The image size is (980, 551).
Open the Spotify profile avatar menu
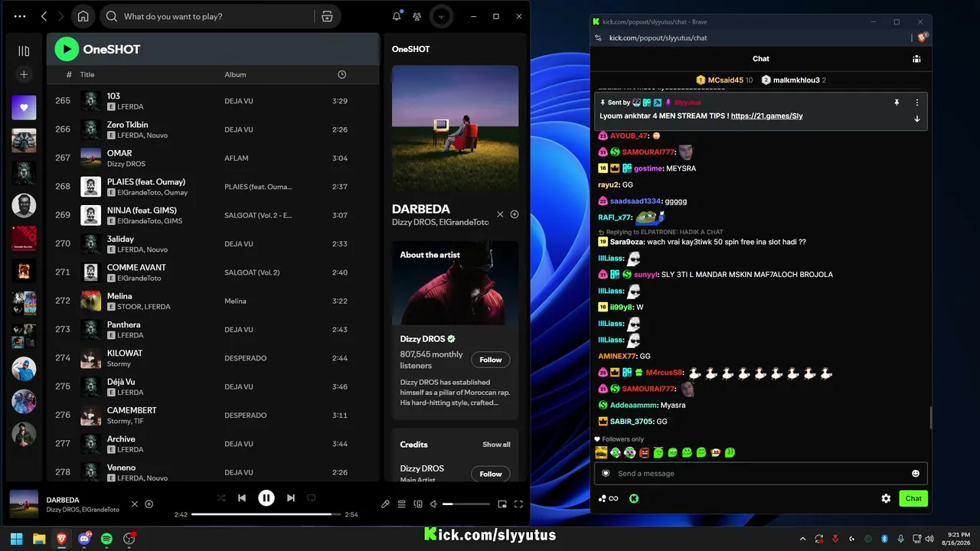441,16
